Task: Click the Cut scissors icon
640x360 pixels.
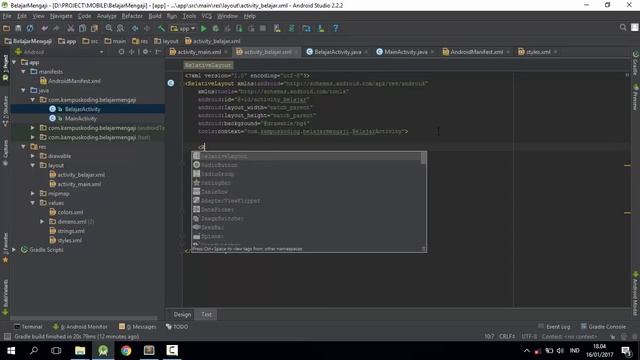Action: coord(71,28)
